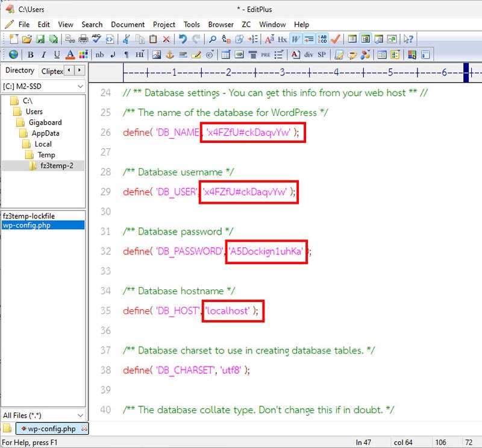Open the Search menu
The height and width of the screenshot is (448, 482).
(x=92, y=25)
